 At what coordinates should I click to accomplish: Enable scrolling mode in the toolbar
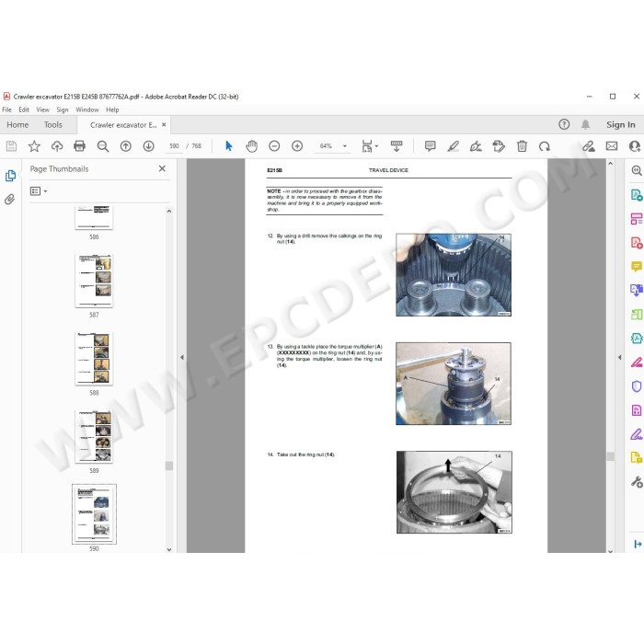click(x=397, y=146)
